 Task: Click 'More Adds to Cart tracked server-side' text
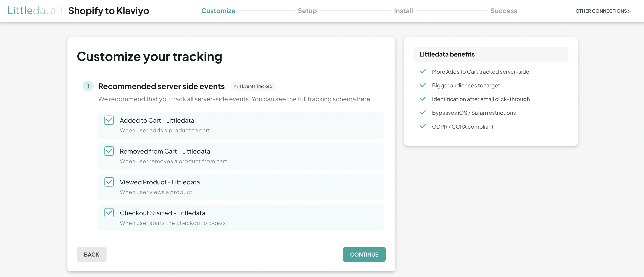tap(481, 72)
